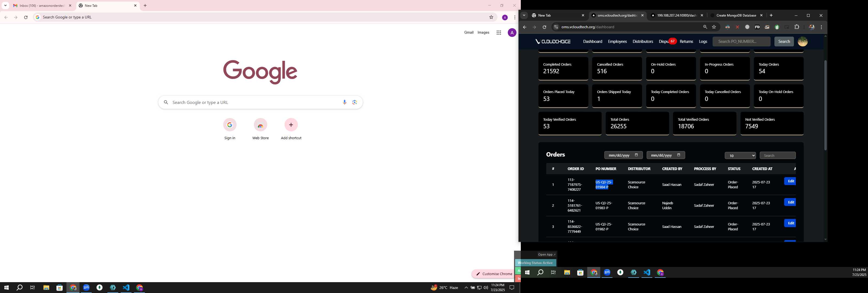This screenshot has width=868, height=293.
Task: Close the Gmail Inbox tab
Action: [70, 6]
